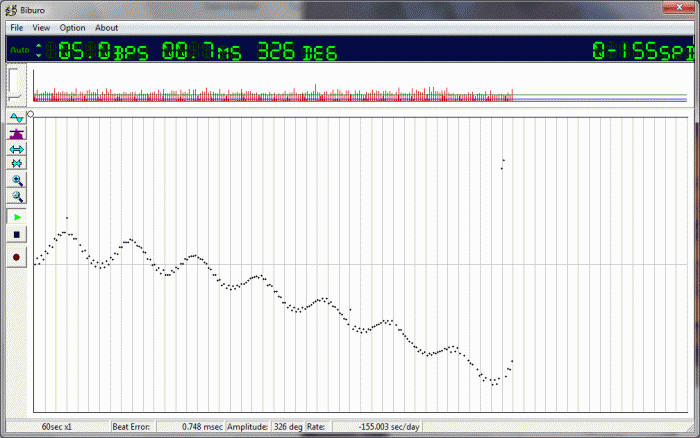Click the 'Beat Error:' status label

[x=131, y=427]
